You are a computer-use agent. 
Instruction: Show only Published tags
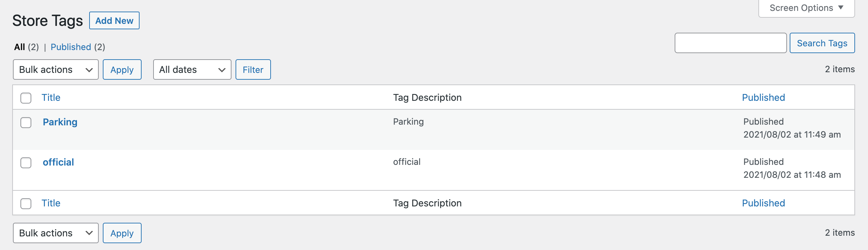(71, 47)
